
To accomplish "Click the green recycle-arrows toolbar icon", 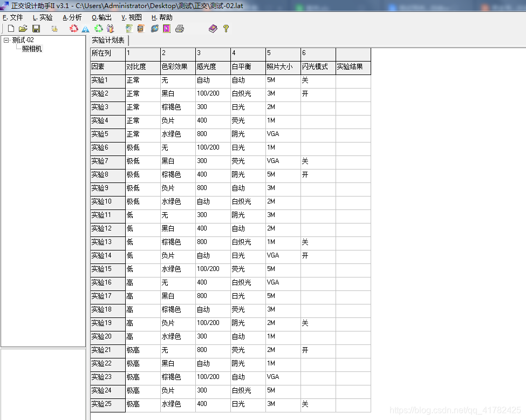I will [x=99, y=29].
